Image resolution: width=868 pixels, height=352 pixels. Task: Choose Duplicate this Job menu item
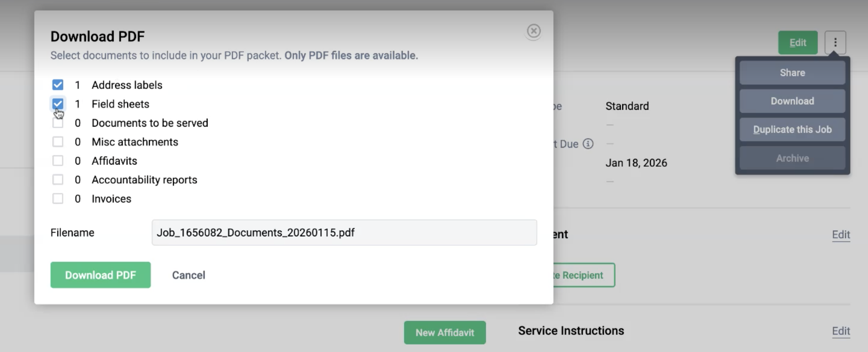tap(792, 130)
